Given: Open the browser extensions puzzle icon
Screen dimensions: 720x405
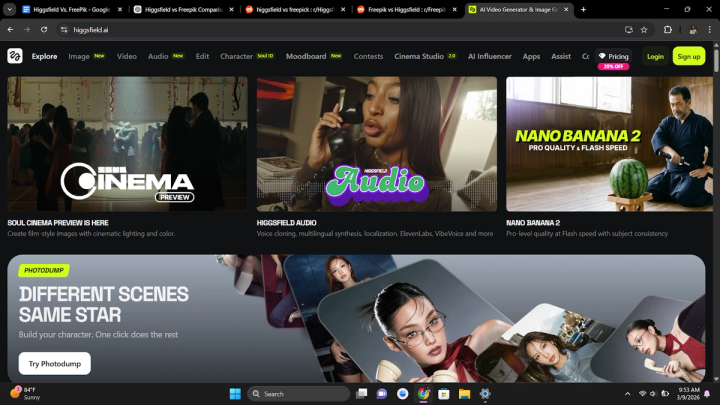Looking at the screenshot, I should pyautogui.click(x=668, y=30).
